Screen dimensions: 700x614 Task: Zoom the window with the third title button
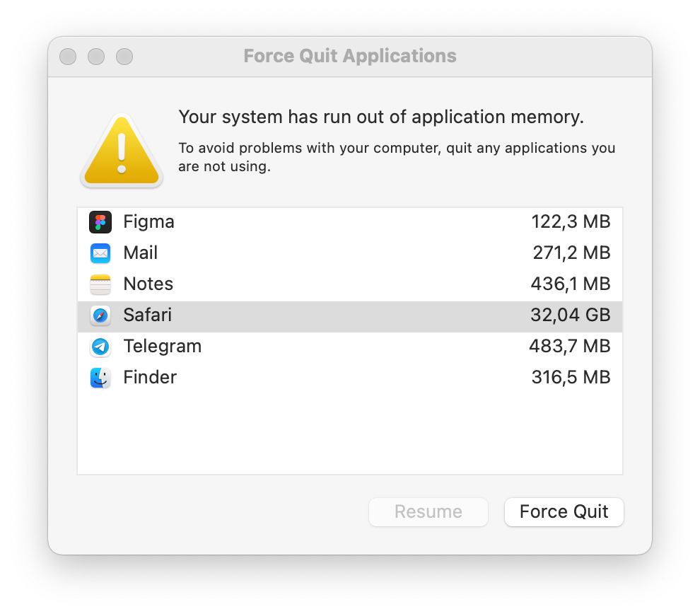click(x=124, y=57)
